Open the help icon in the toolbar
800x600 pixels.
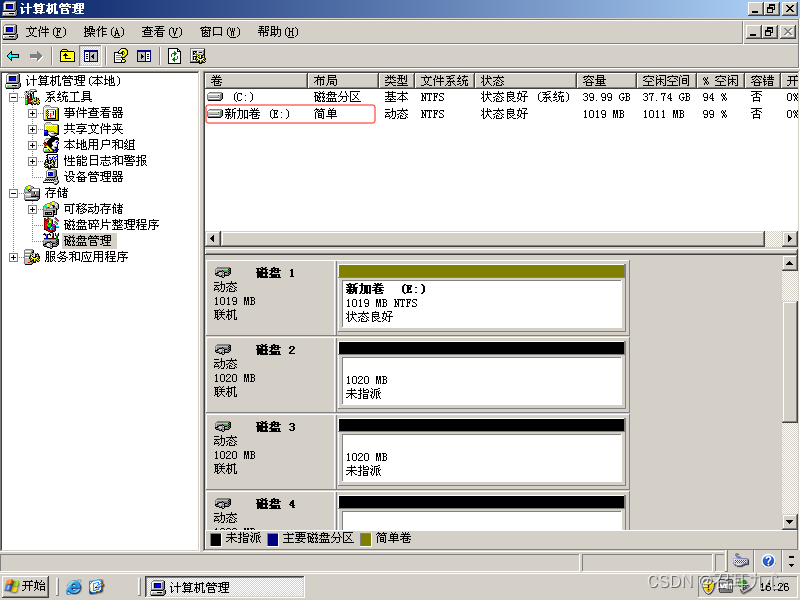click(x=121, y=56)
